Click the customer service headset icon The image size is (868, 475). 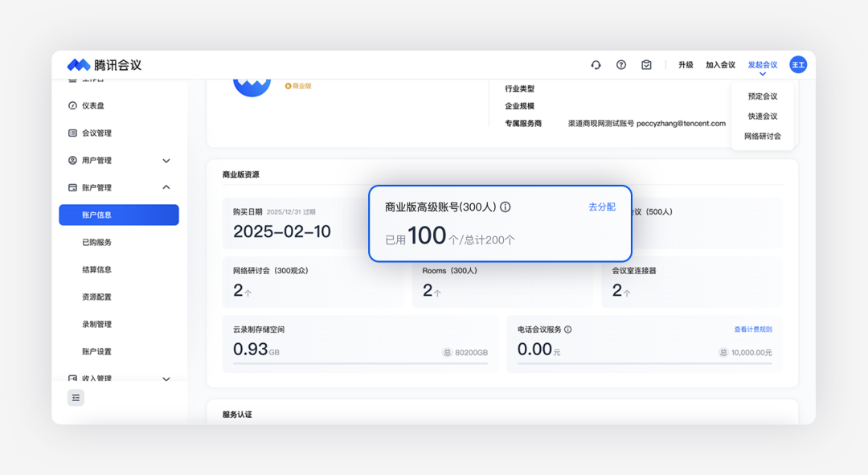[596, 65]
